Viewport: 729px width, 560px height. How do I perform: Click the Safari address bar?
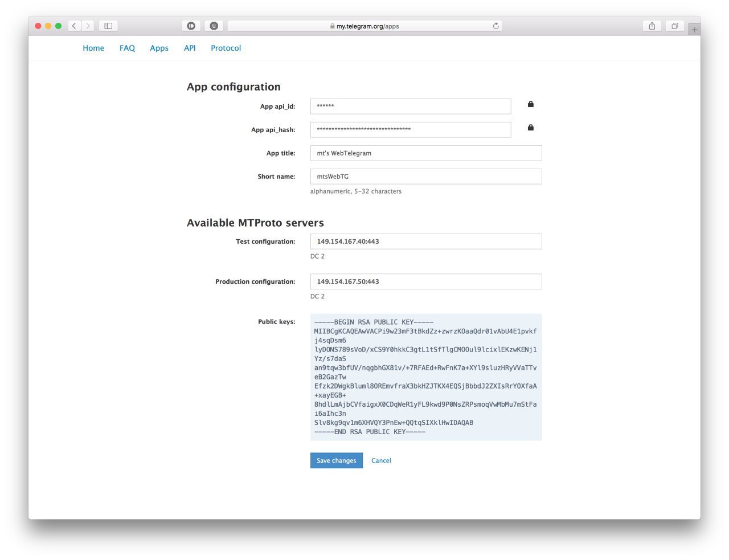pyautogui.click(x=364, y=26)
